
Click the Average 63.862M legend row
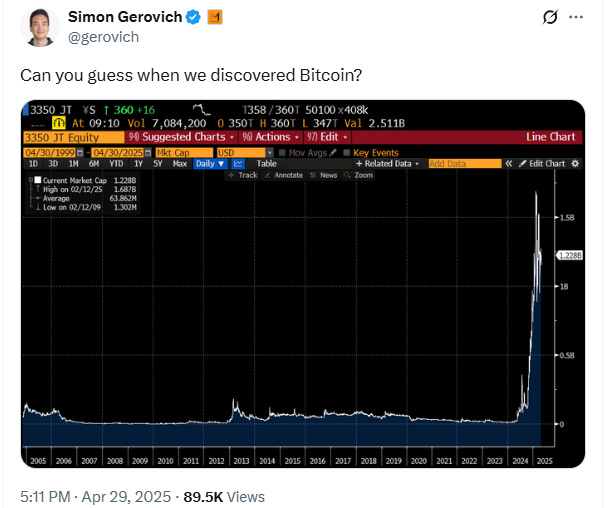point(86,198)
